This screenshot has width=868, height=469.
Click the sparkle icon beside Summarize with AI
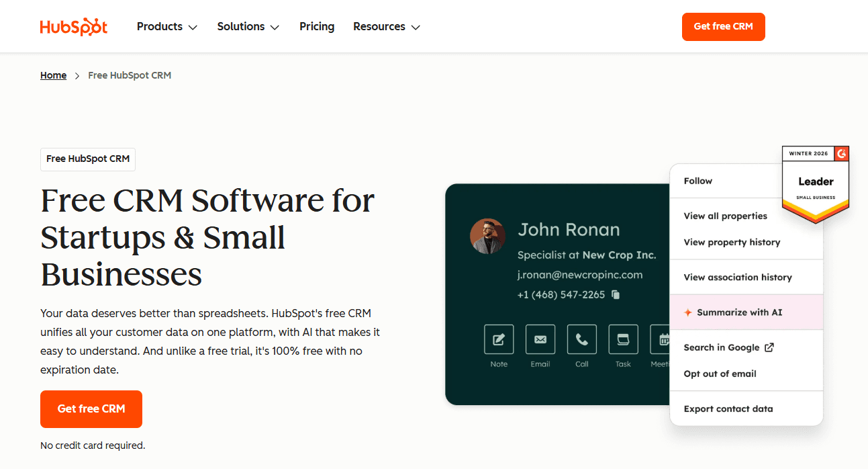687,312
